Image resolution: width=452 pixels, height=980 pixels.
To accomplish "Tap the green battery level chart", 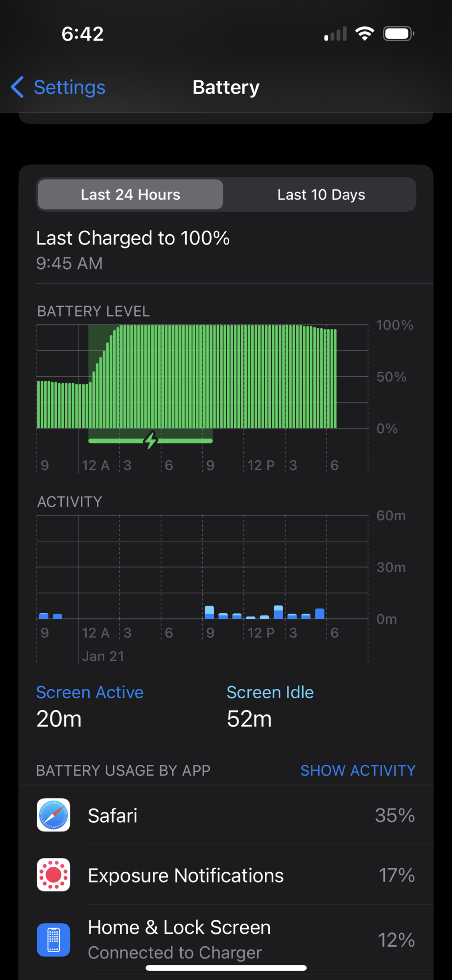I will coord(187,376).
